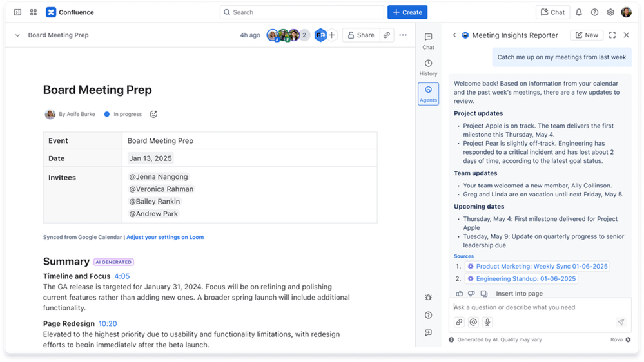
Task: Switch to Chat panel tab
Action: 429,41
